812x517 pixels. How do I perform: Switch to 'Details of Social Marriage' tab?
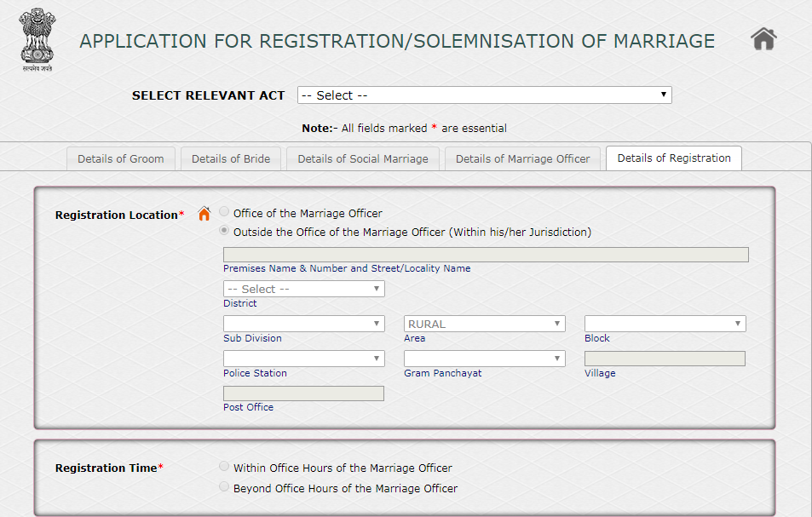[x=362, y=158]
